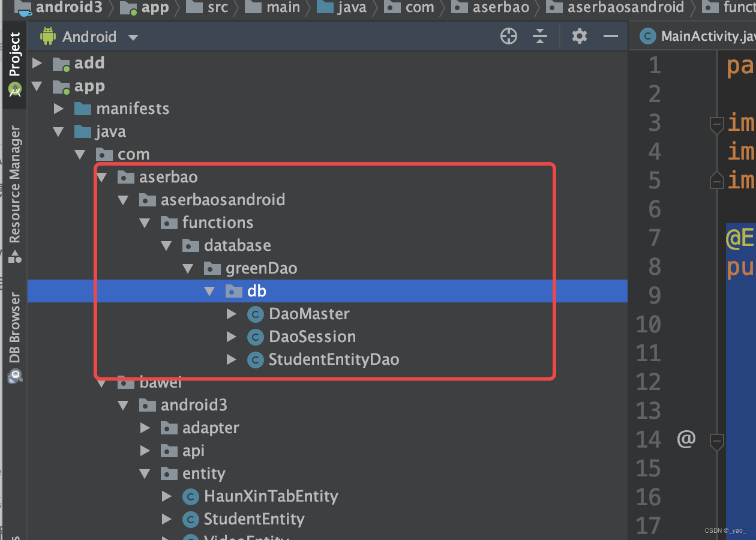Collapse the greenDao package arrow
This screenshot has width=756, height=540.
point(188,268)
